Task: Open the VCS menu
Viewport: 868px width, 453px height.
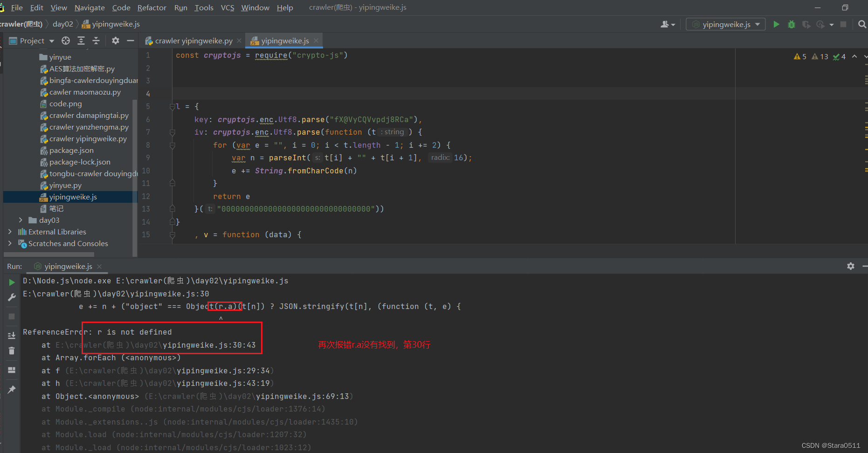Action: point(227,7)
